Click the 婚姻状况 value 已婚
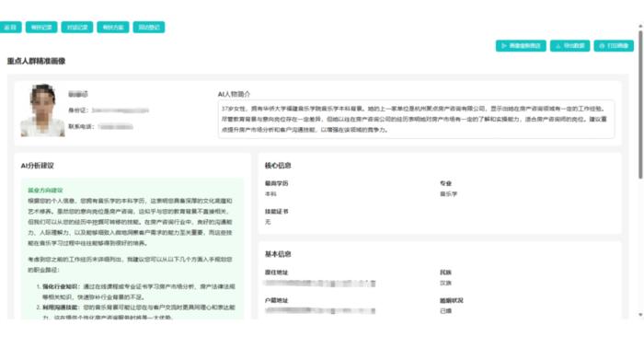644x337 pixels. click(445, 310)
